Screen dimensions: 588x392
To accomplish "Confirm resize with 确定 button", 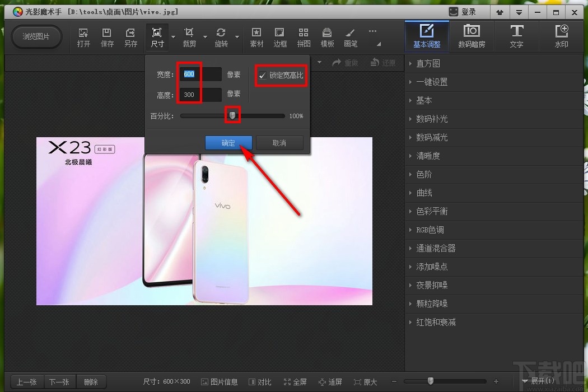I will click(x=228, y=143).
